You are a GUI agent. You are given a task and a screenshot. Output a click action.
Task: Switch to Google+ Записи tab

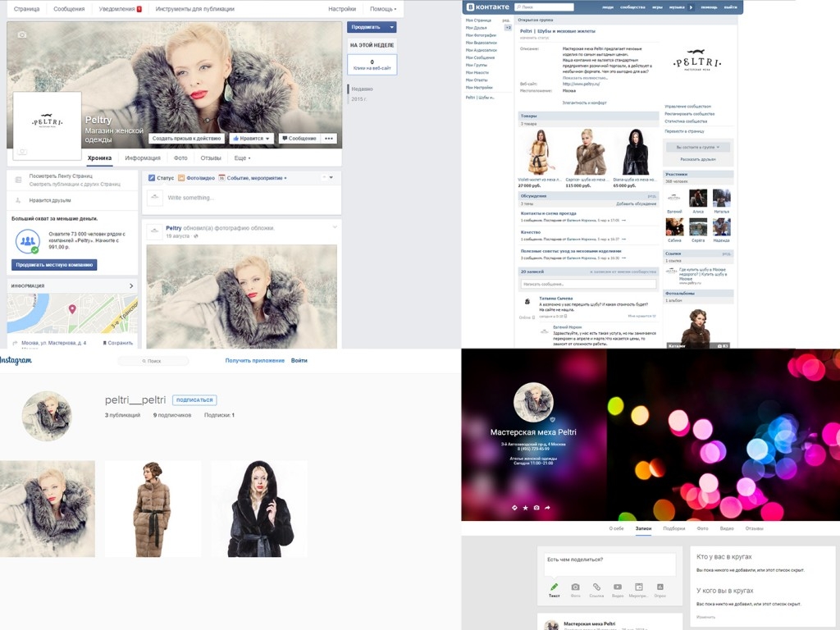(643, 528)
